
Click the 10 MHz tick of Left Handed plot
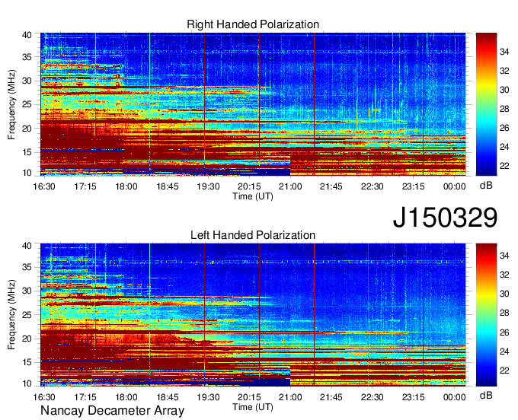[x=27, y=383]
